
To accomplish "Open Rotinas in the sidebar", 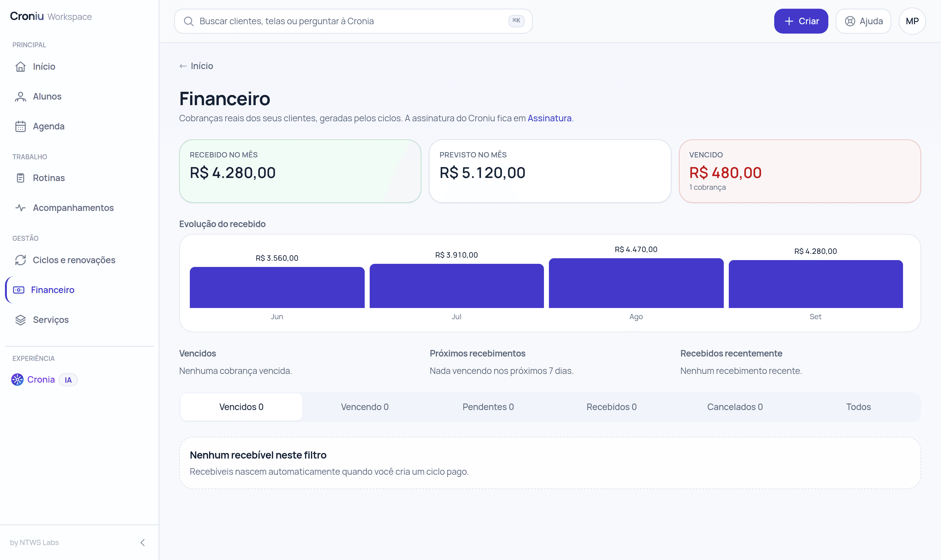I will [x=79, y=178].
